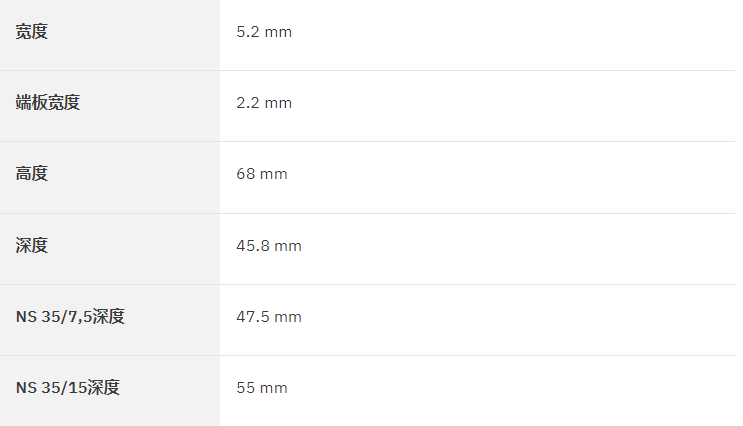Click the mm unit after 55
This screenshot has height=426, width=743.
point(274,388)
